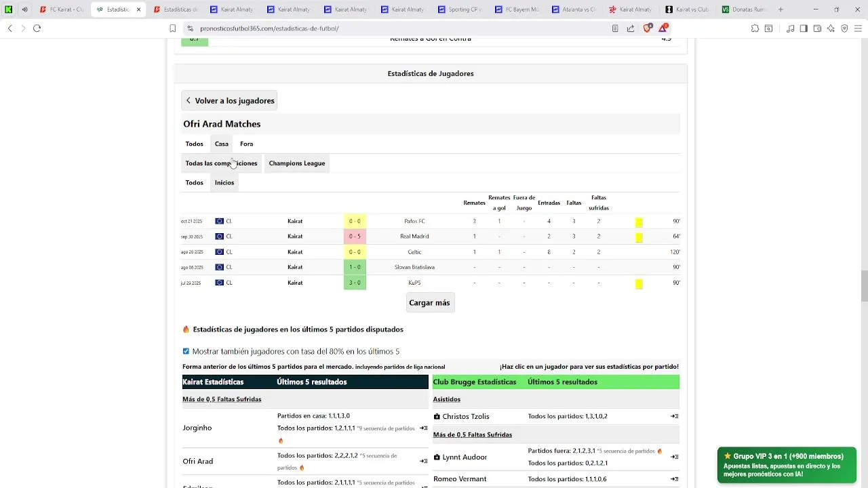Screen dimensions: 868x488
Task: Open Lynnt Audoor details arrow icon
Action: tap(675, 457)
